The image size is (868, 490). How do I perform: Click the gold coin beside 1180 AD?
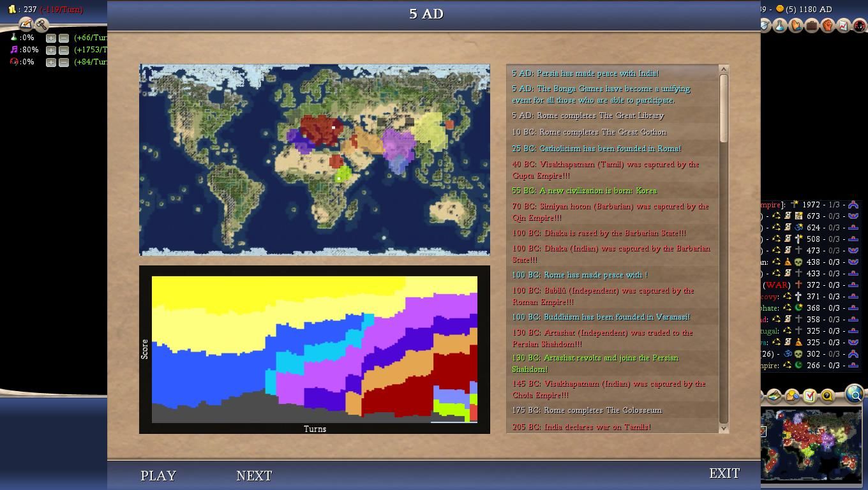[779, 9]
